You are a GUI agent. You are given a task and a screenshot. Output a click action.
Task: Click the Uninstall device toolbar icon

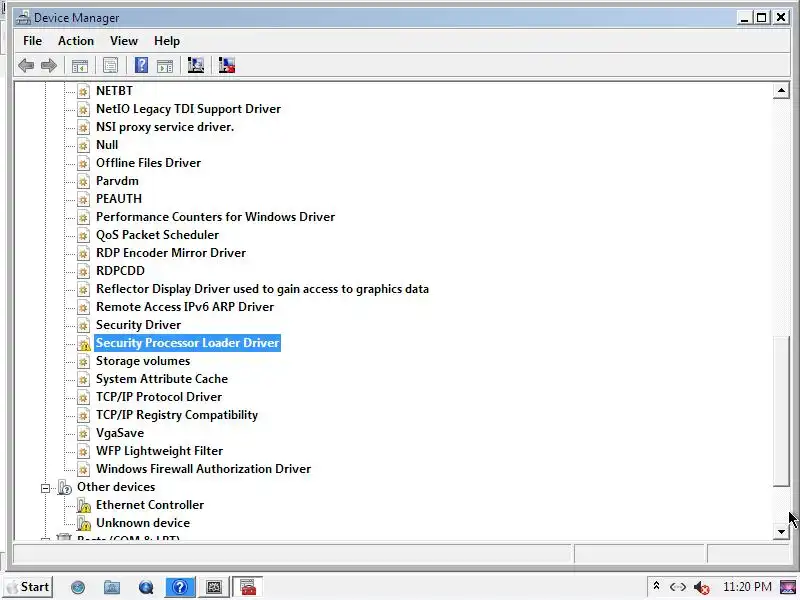tap(227, 65)
